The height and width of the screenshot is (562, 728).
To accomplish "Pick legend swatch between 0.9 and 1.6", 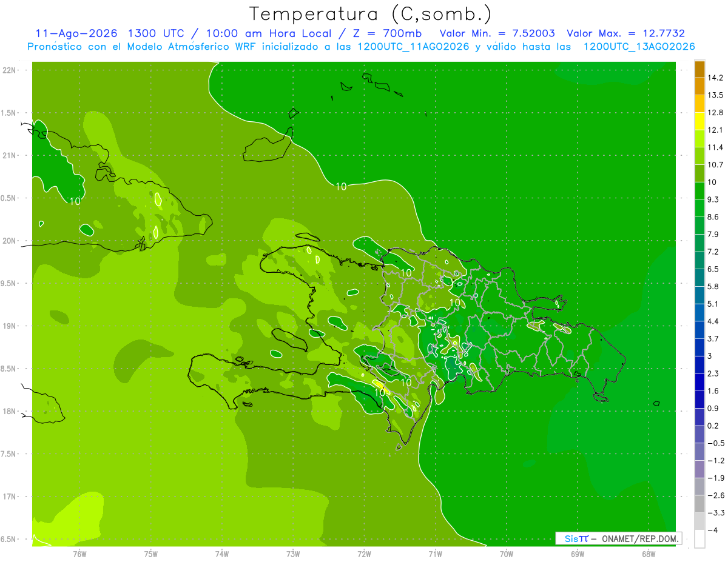I will 699,400.
